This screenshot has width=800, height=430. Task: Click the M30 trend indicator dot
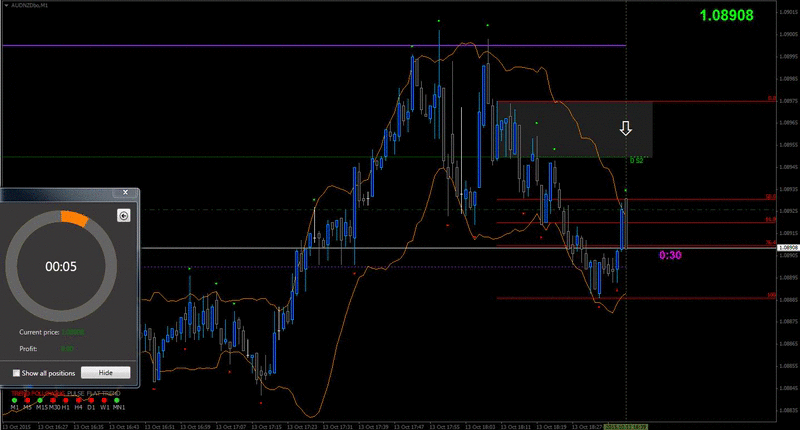53,400
